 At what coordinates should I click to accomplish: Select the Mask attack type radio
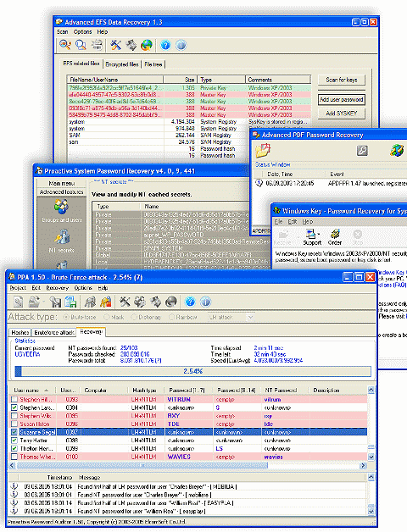[107, 317]
